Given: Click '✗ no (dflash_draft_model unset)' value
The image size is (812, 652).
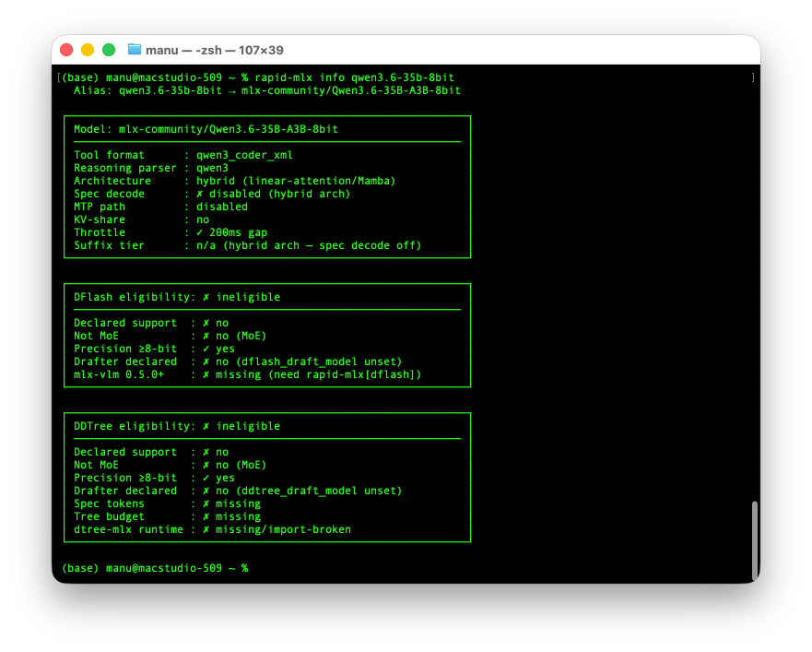Looking at the screenshot, I should coord(302,362).
